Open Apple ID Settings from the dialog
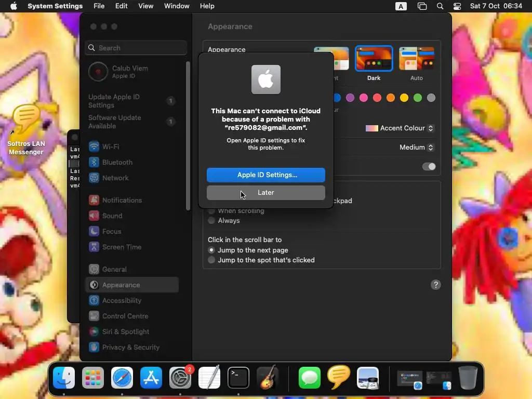The image size is (532, 399). (265, 175)
